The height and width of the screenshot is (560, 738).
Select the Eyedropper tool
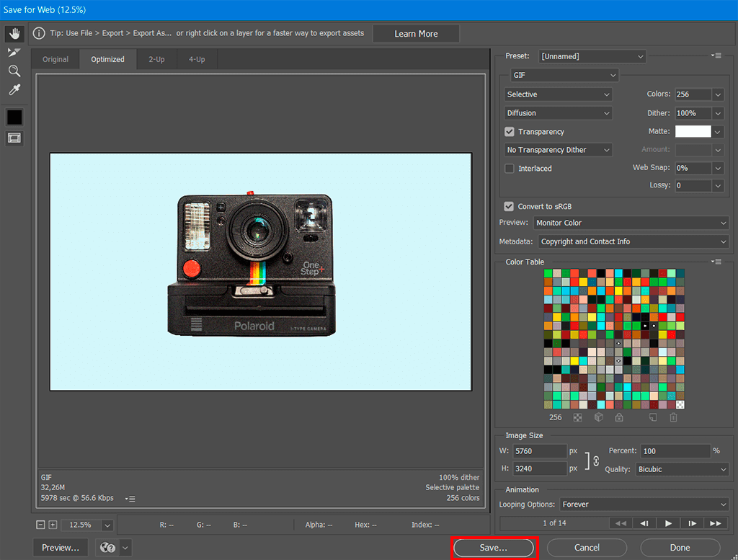14,90
